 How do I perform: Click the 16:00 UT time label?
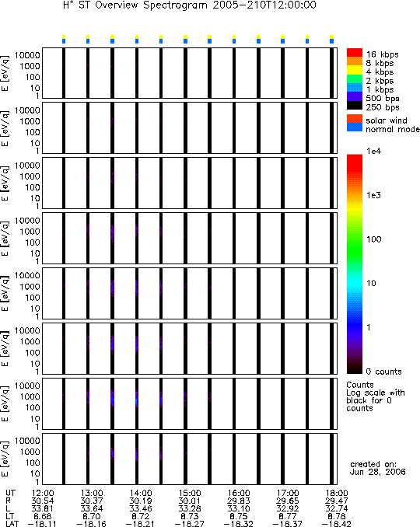(239, 493)
